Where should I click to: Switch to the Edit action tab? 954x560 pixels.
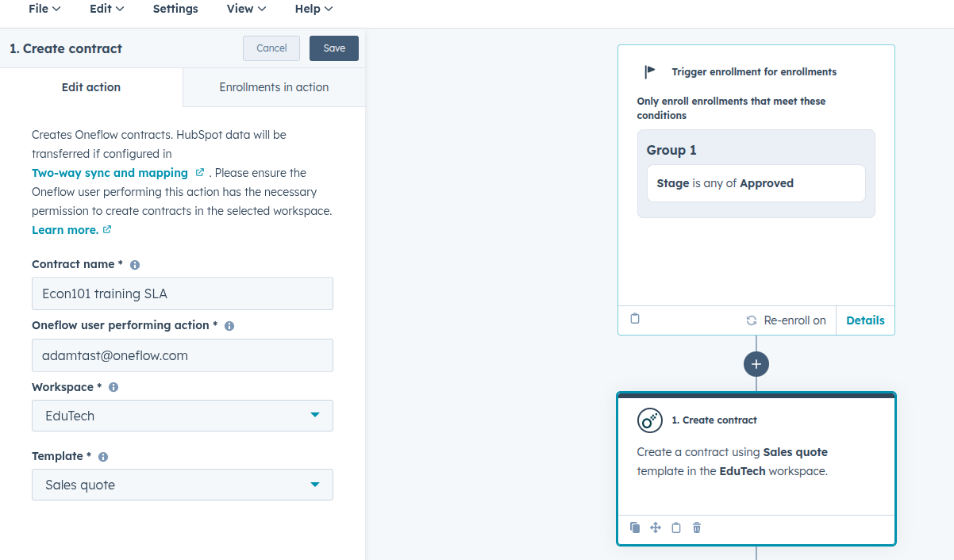click(91, 87)
